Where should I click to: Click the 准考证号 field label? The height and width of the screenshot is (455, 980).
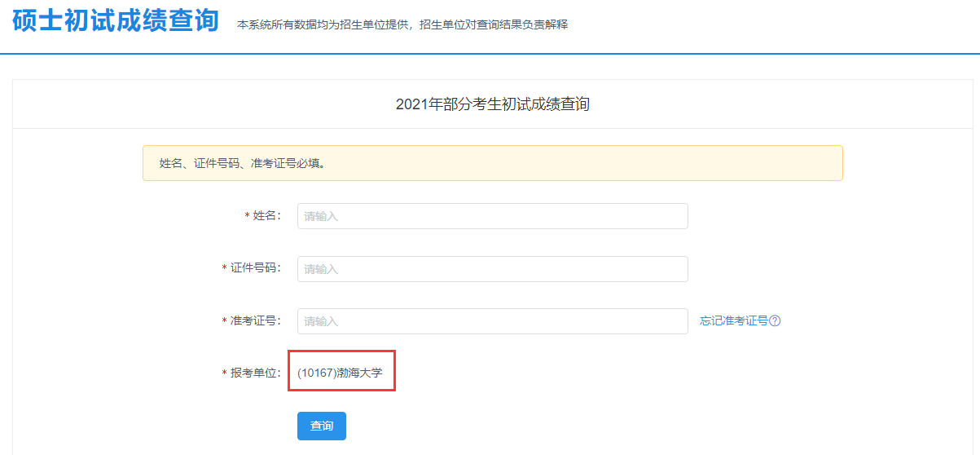pos(255,321)
